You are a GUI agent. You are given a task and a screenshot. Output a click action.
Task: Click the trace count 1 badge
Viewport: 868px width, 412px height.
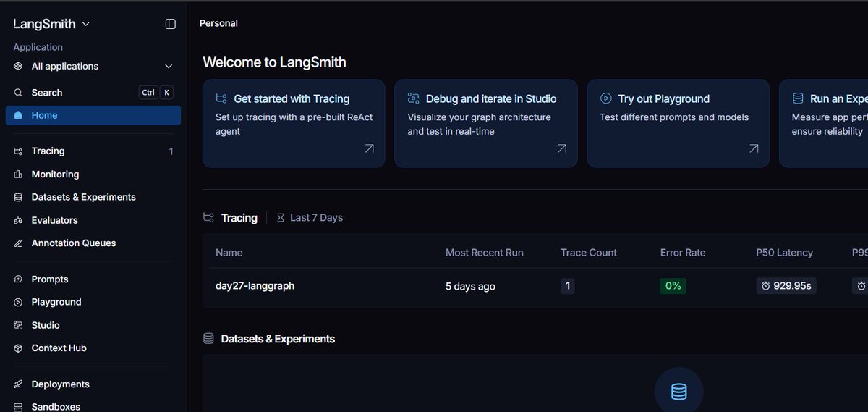tap(568, 286)
